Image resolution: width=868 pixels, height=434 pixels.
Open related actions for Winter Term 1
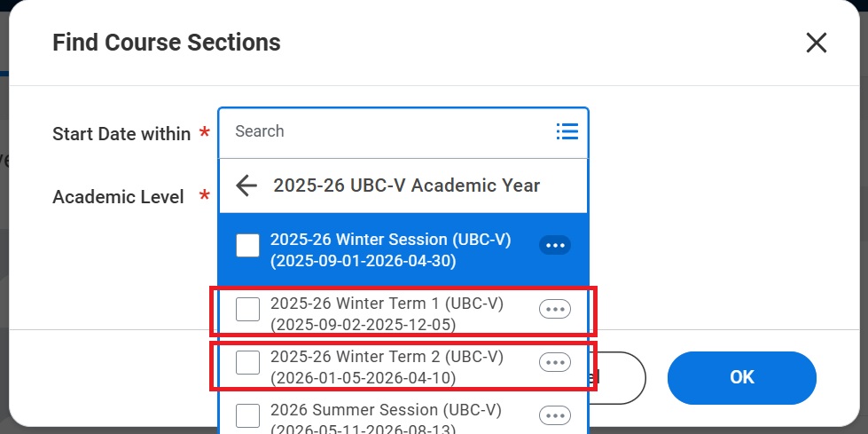coord(555,309)
